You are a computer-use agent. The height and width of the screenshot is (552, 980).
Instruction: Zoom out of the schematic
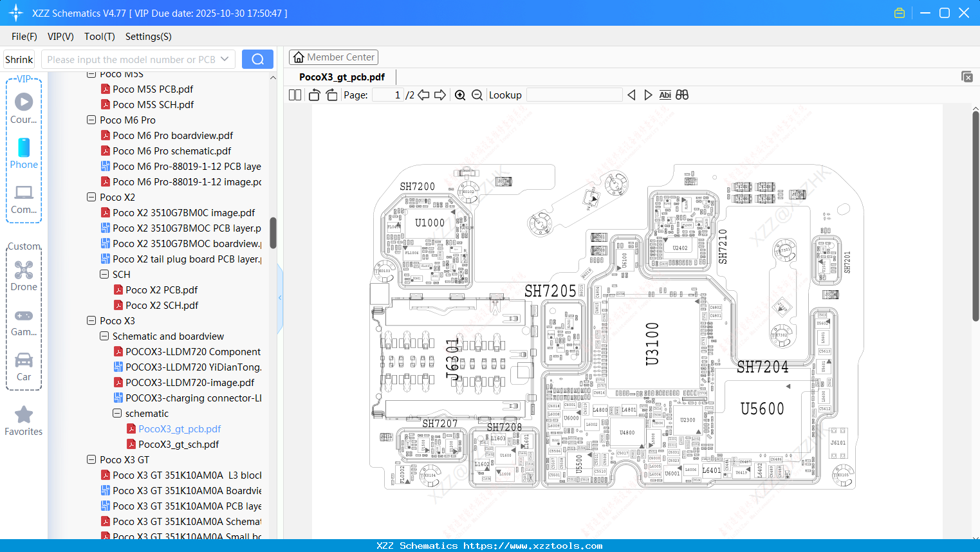(476, 95)
